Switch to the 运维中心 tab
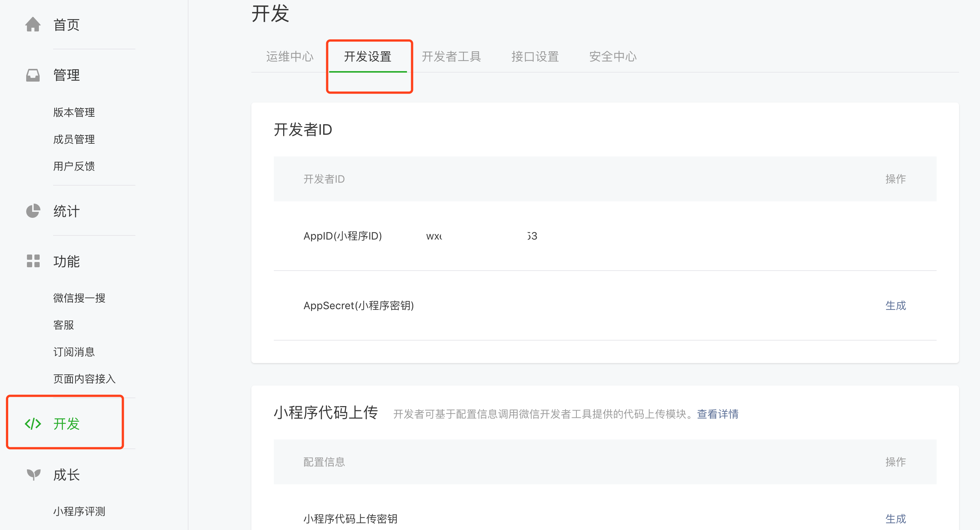 click(x=290, y=57)
